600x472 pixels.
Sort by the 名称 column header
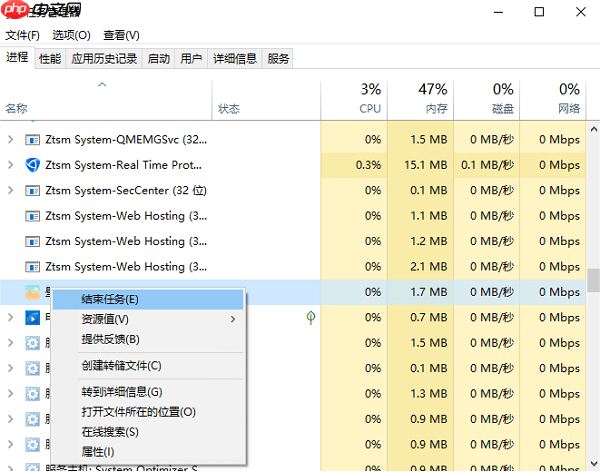tap(106, 100)
